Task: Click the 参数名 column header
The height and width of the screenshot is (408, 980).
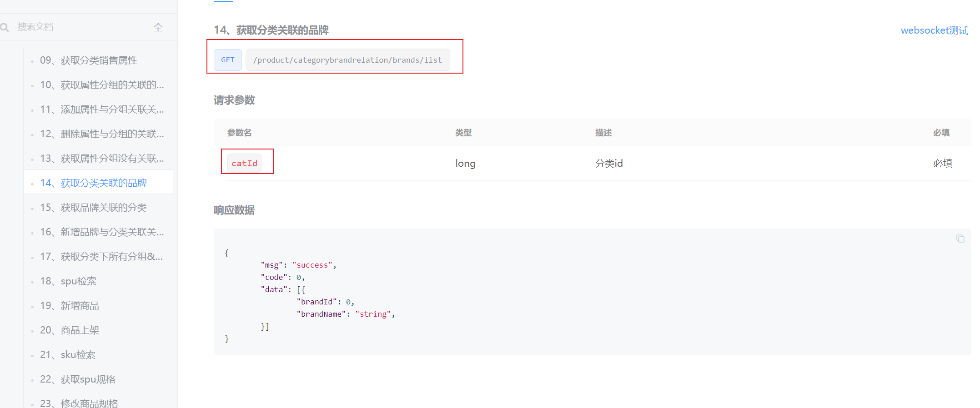Action: 240,133
